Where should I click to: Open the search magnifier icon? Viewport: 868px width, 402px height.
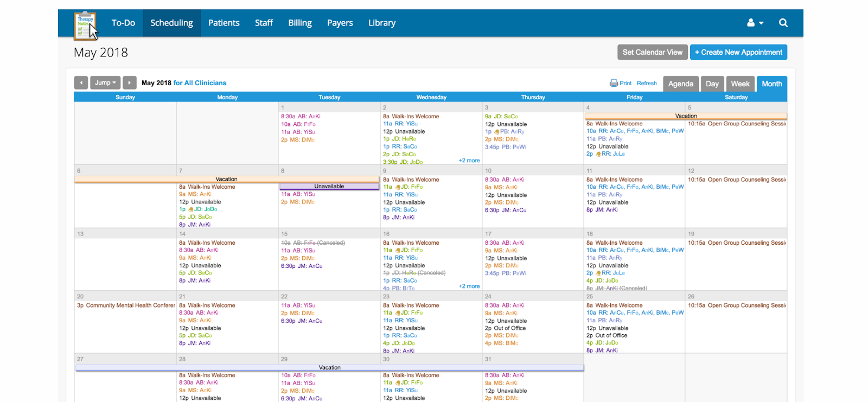click(783, 23)
